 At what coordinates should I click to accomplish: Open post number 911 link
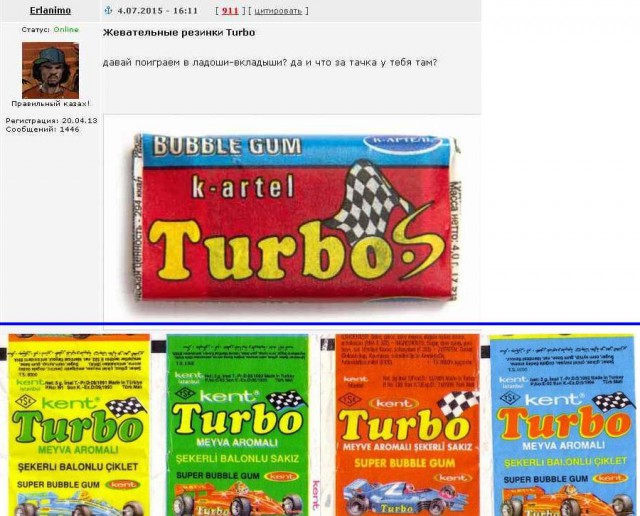coord(230,11)
